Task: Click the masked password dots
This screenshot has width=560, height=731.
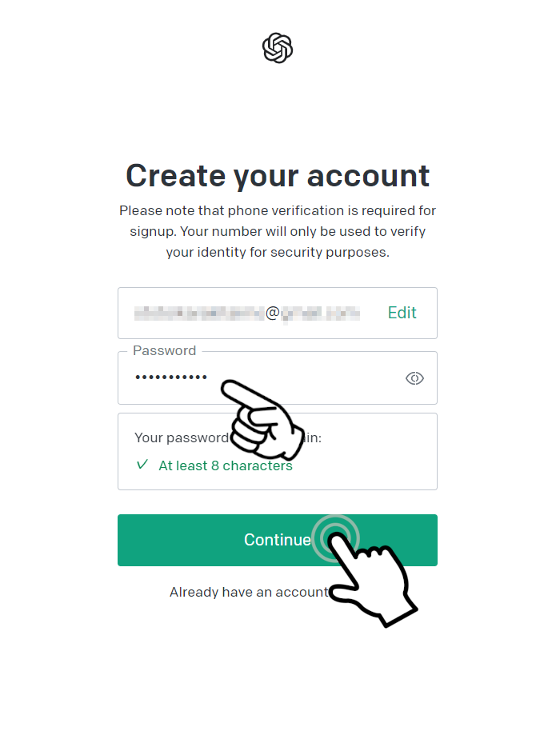Action: [171, 377]
